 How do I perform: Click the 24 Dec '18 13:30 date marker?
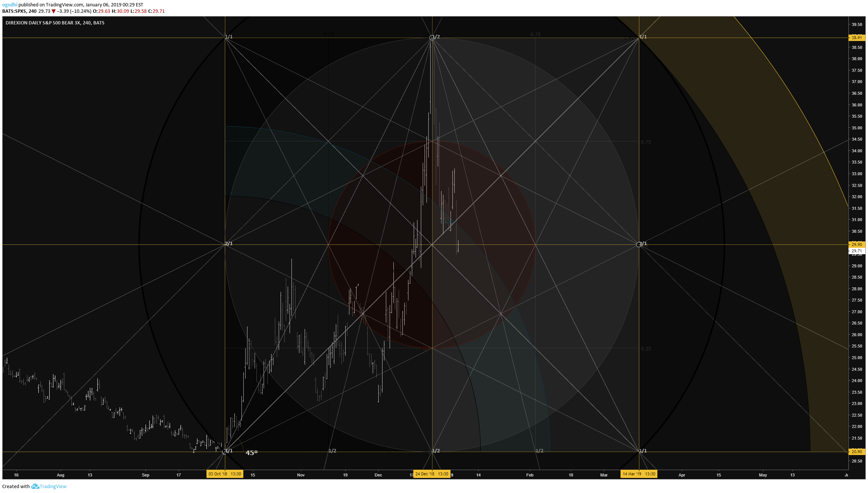tap(432, 474)
